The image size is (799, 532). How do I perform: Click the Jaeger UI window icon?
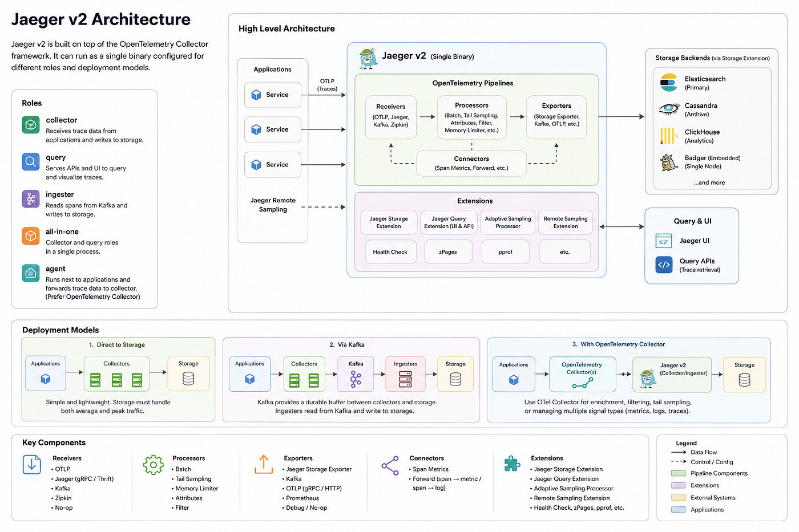point(664,241)
